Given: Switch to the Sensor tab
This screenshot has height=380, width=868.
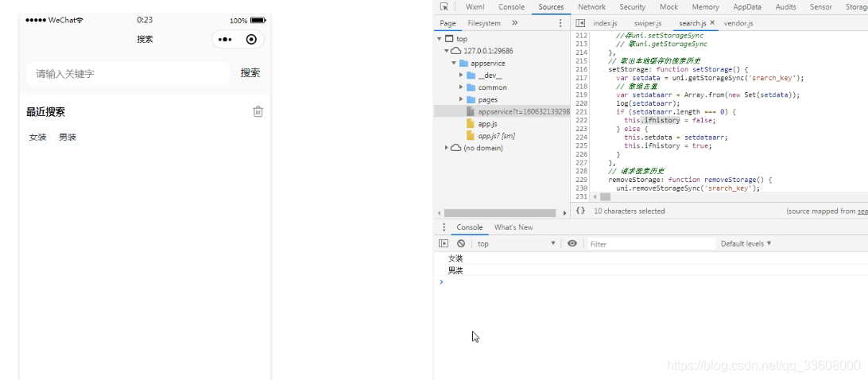Looking at the screenshot, I should pyautogui.click(x=821, y=6).
